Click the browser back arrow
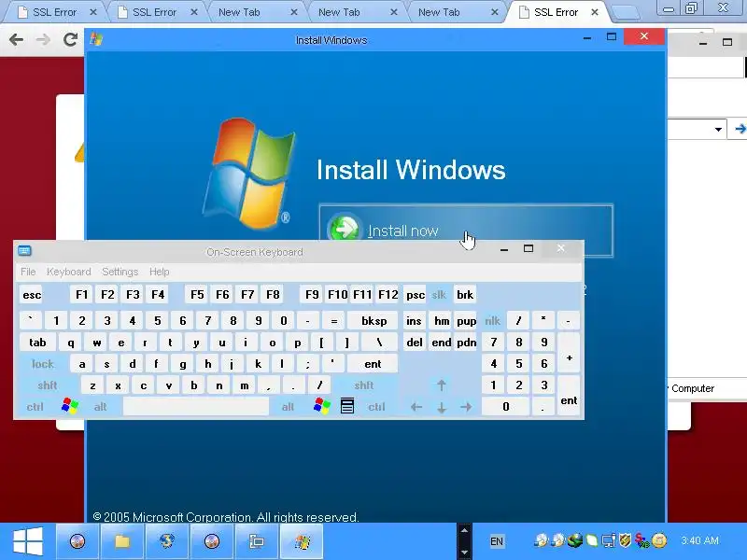Screen dimensions: 747x560 point(17,39)
